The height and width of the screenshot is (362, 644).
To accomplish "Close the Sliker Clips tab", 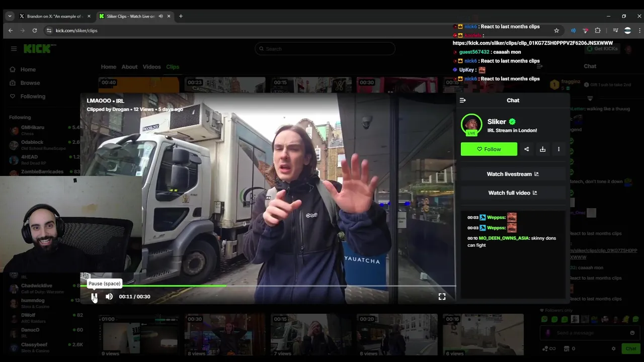I will 169,16.
